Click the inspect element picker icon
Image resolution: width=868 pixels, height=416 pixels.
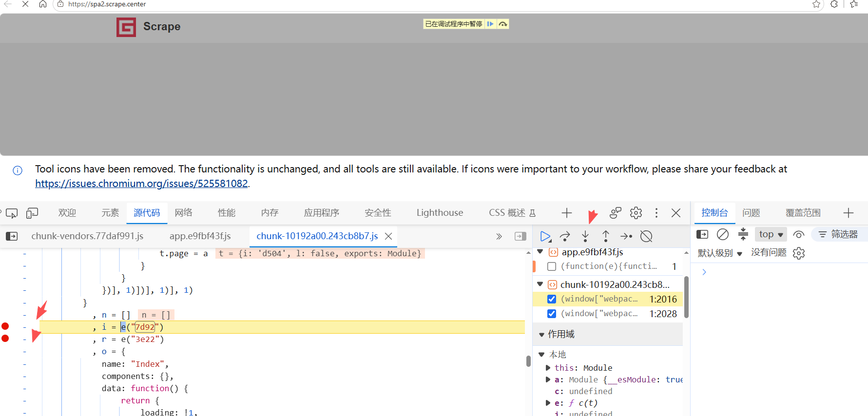(12, 213)
